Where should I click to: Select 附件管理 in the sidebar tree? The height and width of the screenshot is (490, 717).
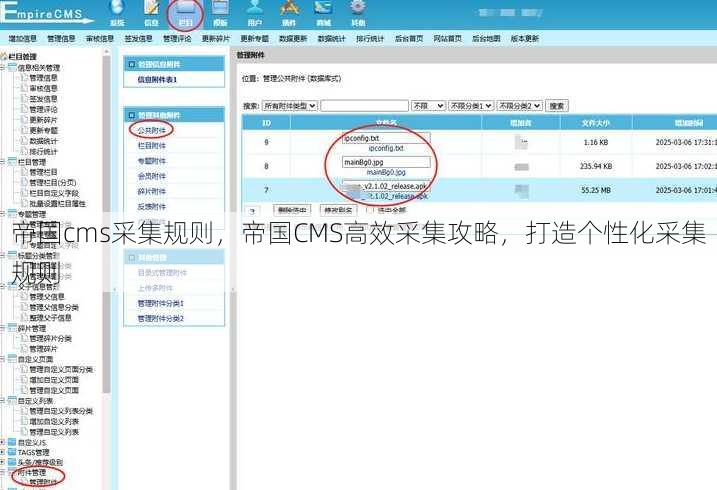tap(32, 473)
